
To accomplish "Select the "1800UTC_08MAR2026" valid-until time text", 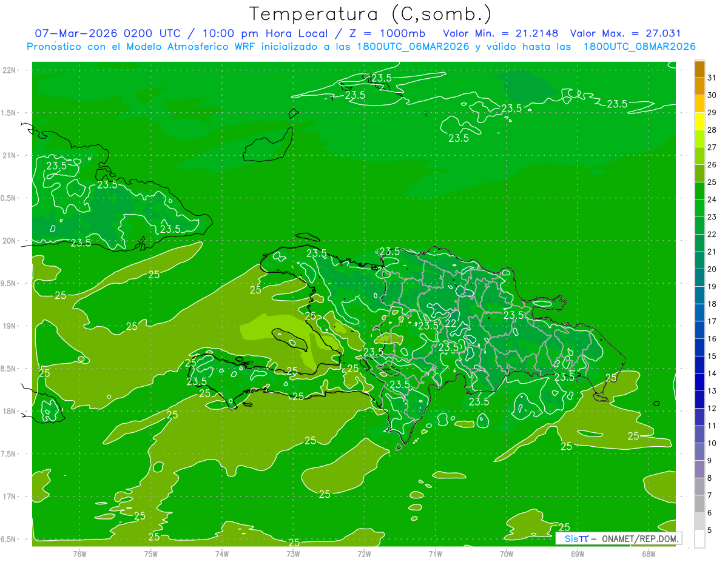I will (x=639, y=47).
